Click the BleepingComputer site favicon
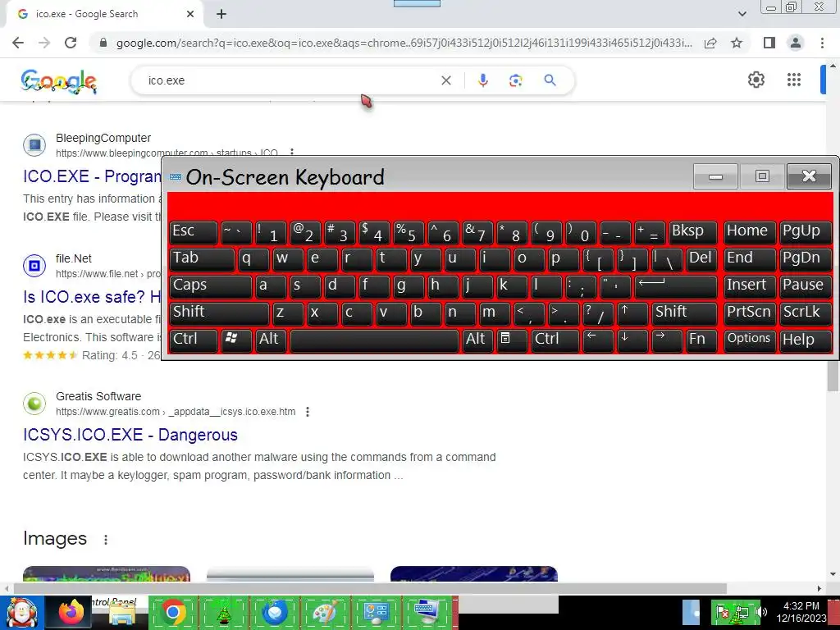 pos(34,144)
